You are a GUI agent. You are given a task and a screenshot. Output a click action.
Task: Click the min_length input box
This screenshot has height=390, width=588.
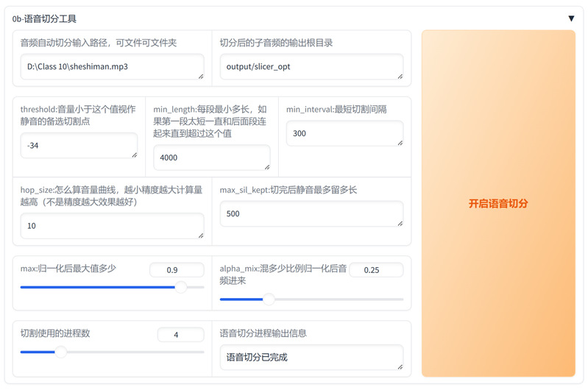pos(210,157)
